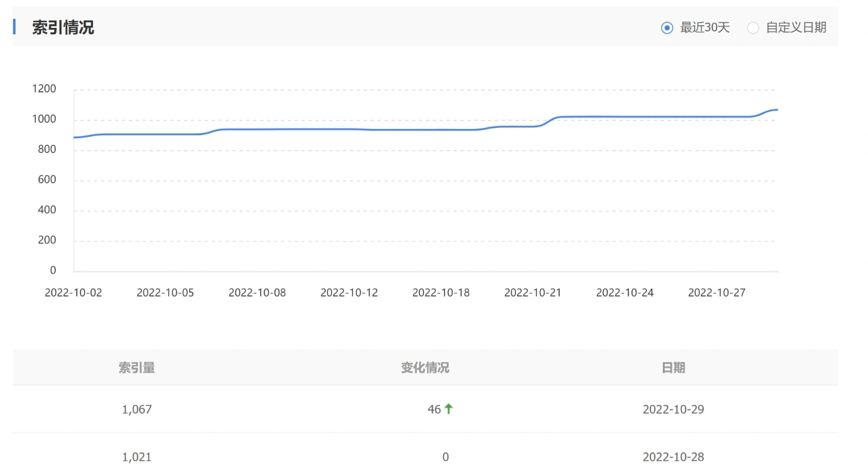Click the chart line at its highest point
The width and height of the screenshot is (868, 476).
[x=776, y=109]
